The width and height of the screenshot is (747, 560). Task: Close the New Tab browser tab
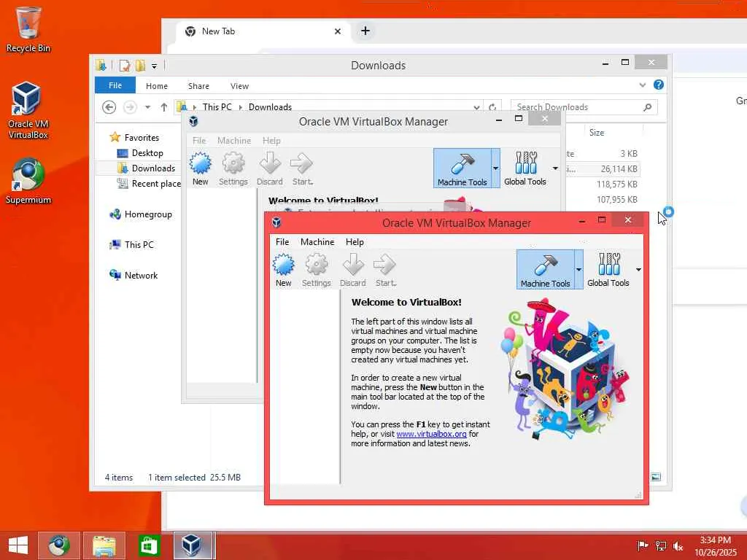click(338, 31)
